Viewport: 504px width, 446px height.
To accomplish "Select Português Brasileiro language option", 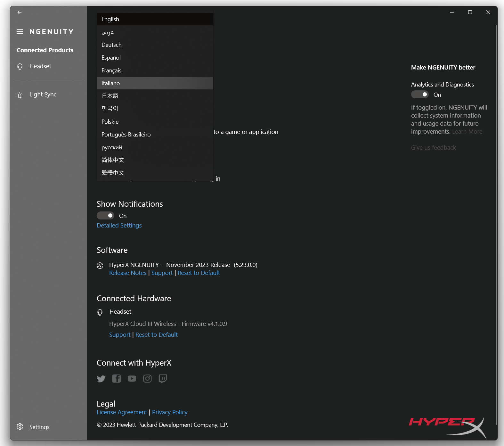I will click(x=155, y=135).
